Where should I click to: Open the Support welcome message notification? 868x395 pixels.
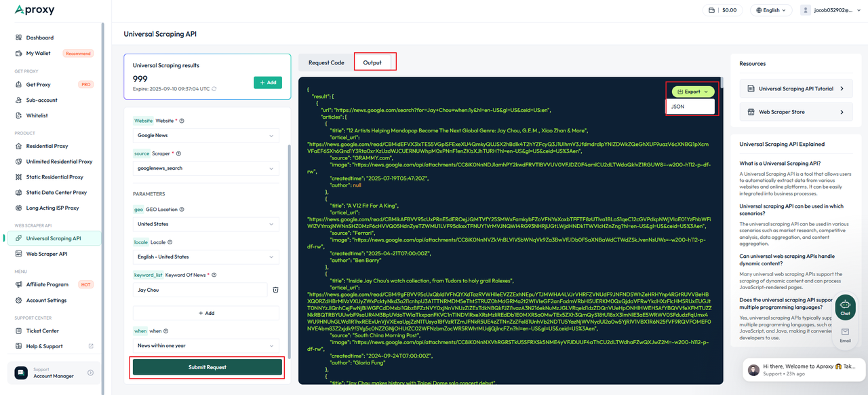coord(803,369)
